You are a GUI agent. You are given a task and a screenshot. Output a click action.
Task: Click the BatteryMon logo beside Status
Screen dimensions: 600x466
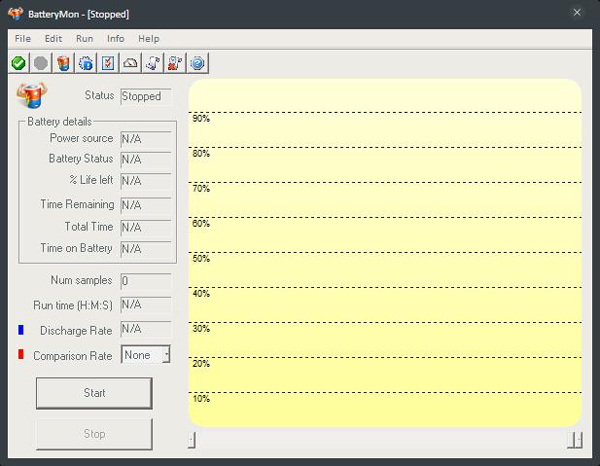[32, 95]
